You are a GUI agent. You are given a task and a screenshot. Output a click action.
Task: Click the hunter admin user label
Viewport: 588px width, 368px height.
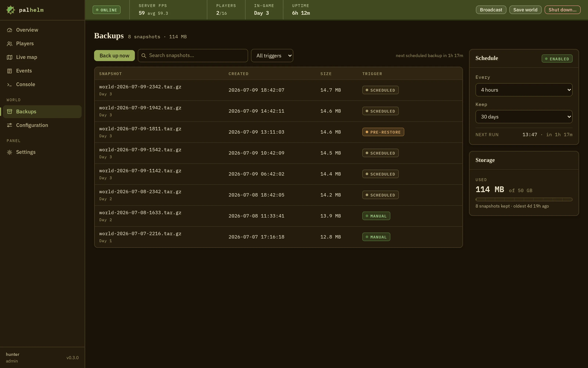[x=12, y=358]
